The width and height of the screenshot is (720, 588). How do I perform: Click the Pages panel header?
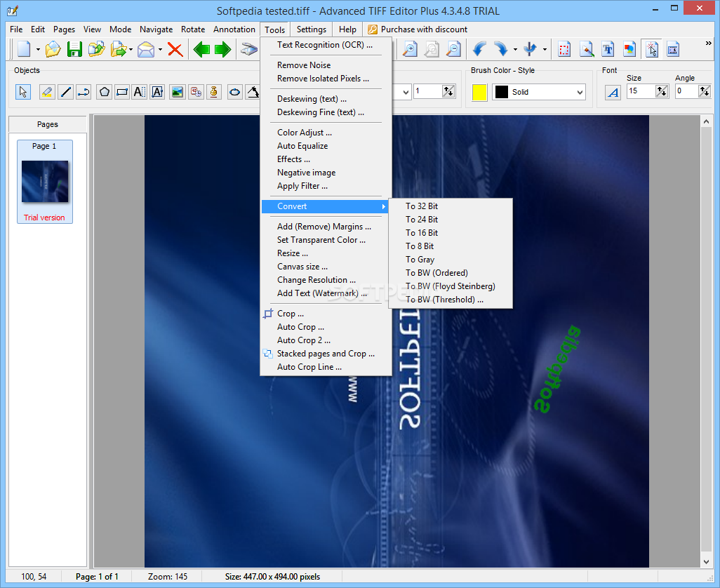point(48,124)
